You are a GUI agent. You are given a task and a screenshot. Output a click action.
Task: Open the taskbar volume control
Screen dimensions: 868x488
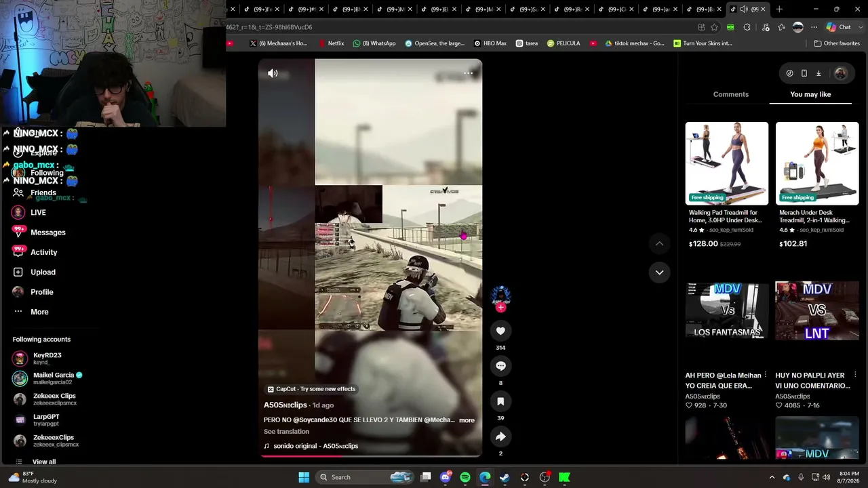click(826, 477)
